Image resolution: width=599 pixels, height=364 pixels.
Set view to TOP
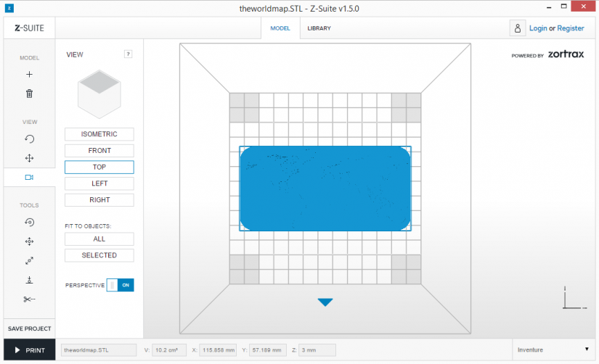[99, 167]
